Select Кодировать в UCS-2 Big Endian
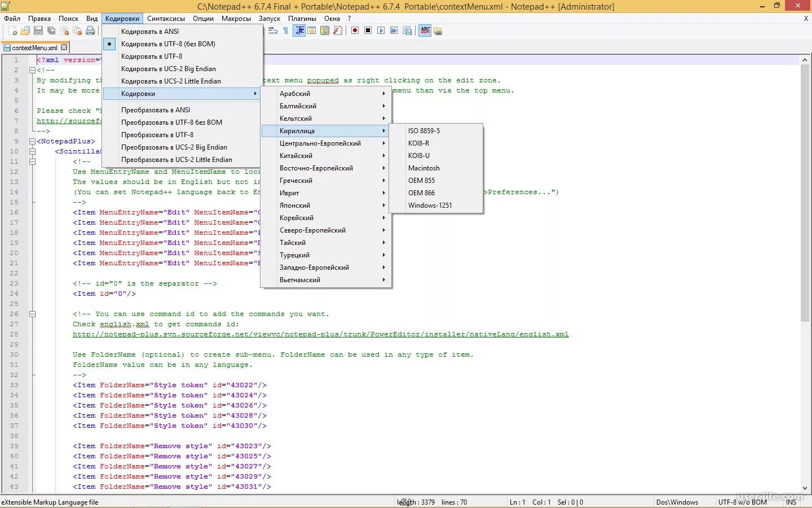 point(183,69)
